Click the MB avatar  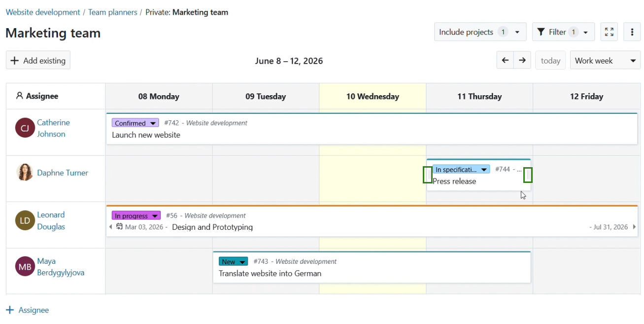click(25, 267)
